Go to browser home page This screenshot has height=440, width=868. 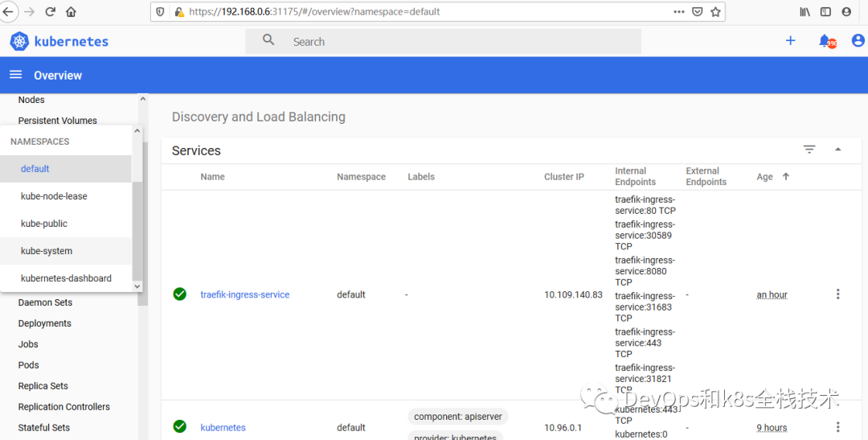[71, 11]
